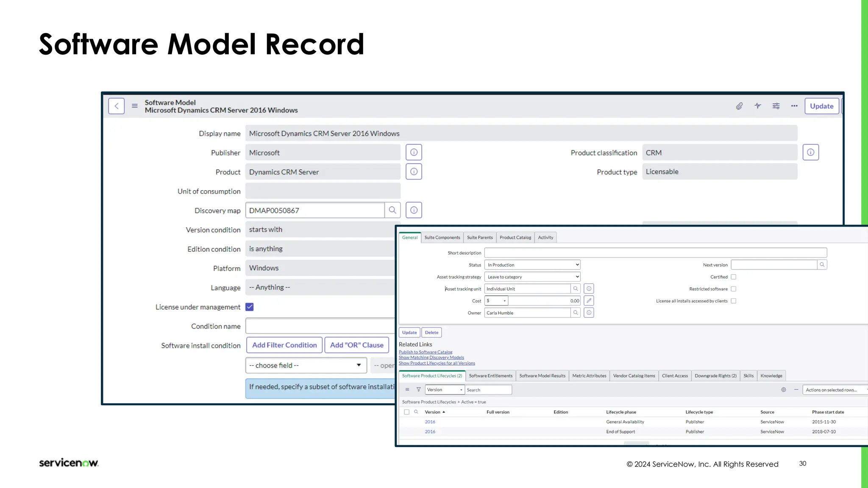
Task: Open the more options ellipsis menu
Action: pos(794,106)
